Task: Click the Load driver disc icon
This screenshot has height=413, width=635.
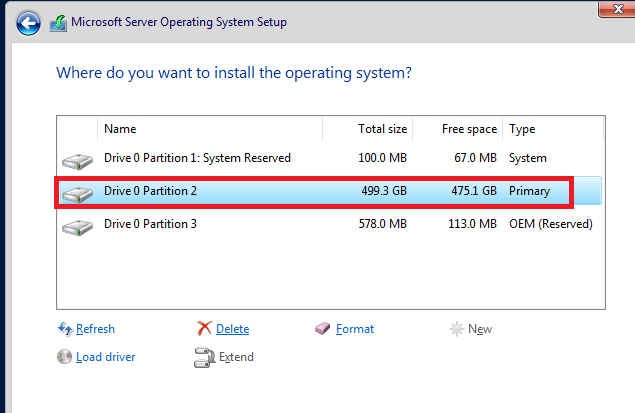Action: 65,357
